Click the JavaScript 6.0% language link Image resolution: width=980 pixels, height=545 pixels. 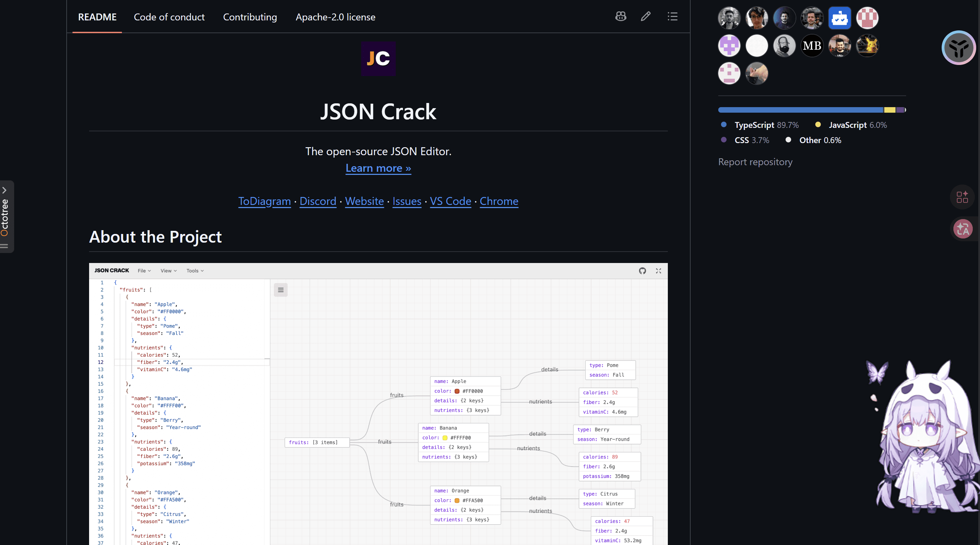[x=851, y=125]
